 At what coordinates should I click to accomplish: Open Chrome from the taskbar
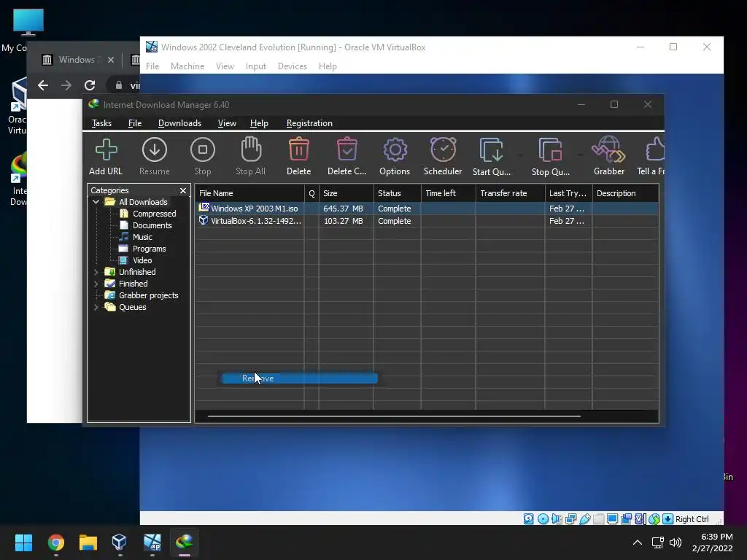pyautogui.click(x=55, y=542)
